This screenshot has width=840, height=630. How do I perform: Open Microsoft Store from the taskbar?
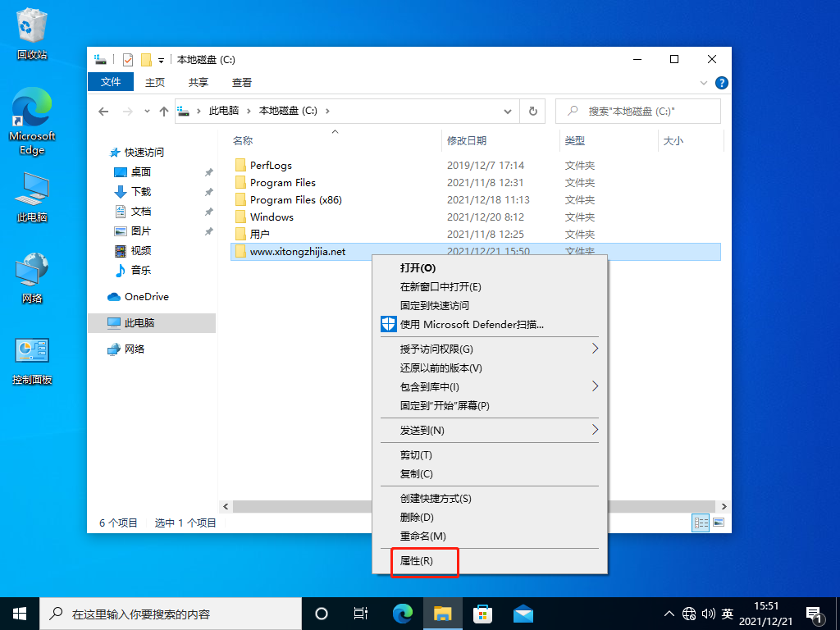[x=483, y=613]
